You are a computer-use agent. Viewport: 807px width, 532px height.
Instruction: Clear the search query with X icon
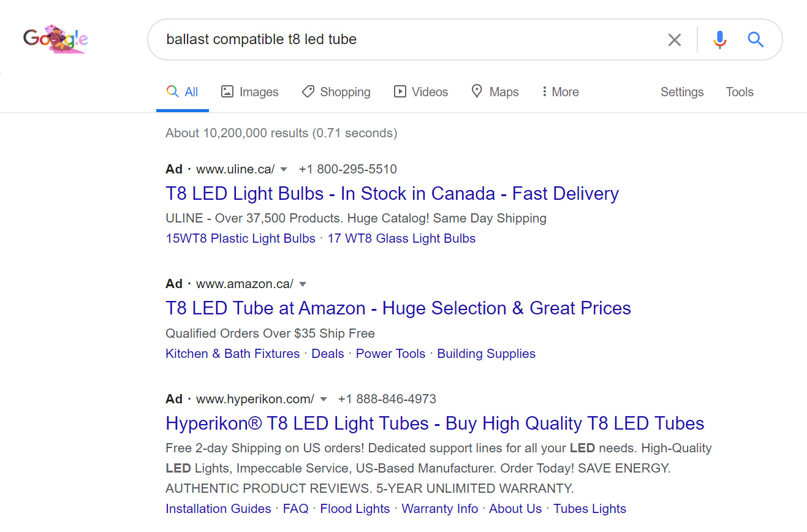(674, 40)
